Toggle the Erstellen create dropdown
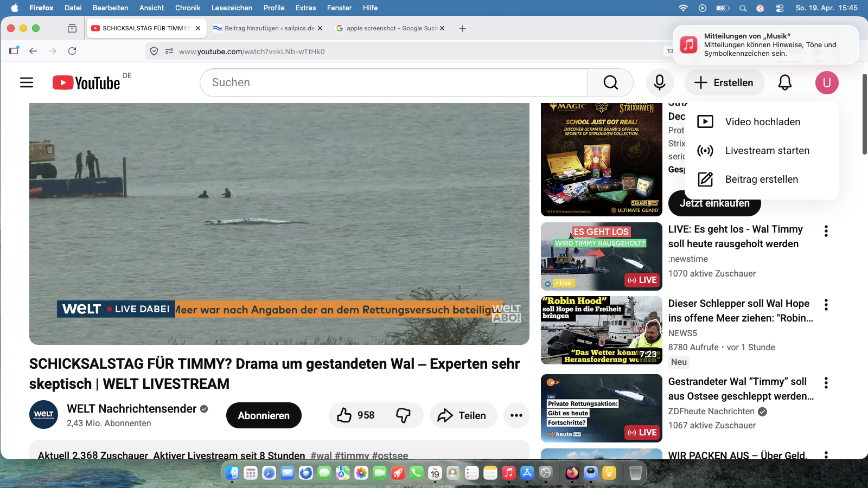The height and width of the screenshot is (488, 868). [725, 82]
